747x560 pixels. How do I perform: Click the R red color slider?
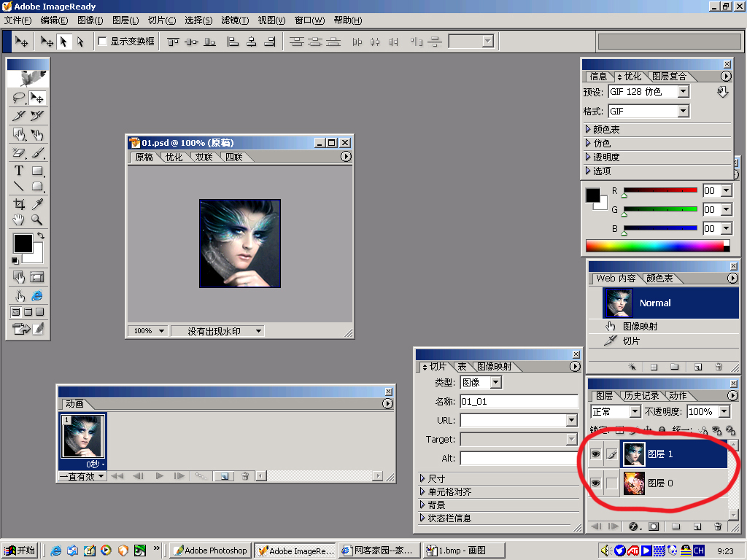(x=660, y=190)
